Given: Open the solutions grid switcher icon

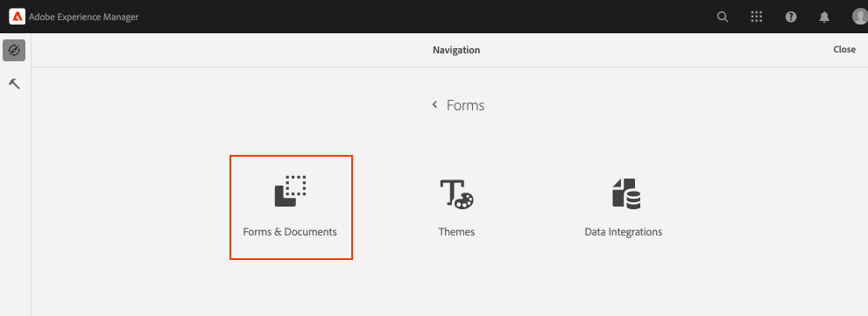Looking at the screenshot, I should click(757, 17).
